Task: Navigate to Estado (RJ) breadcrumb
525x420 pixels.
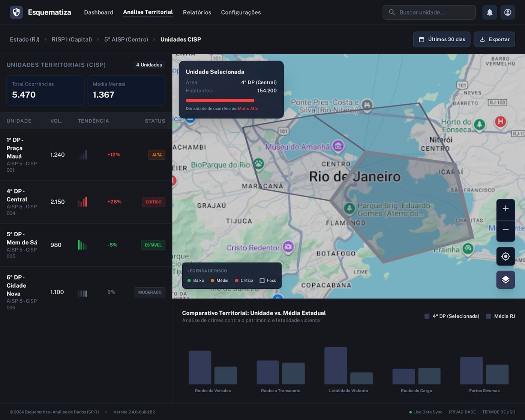Action: pos(24,39)
